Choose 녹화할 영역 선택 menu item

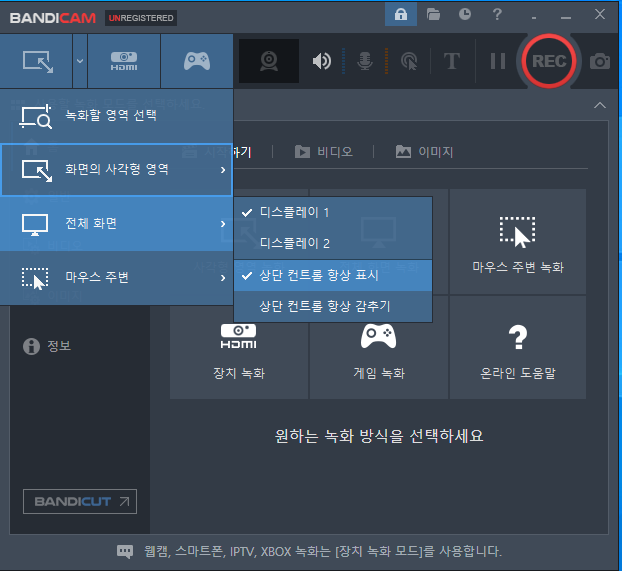116,116
